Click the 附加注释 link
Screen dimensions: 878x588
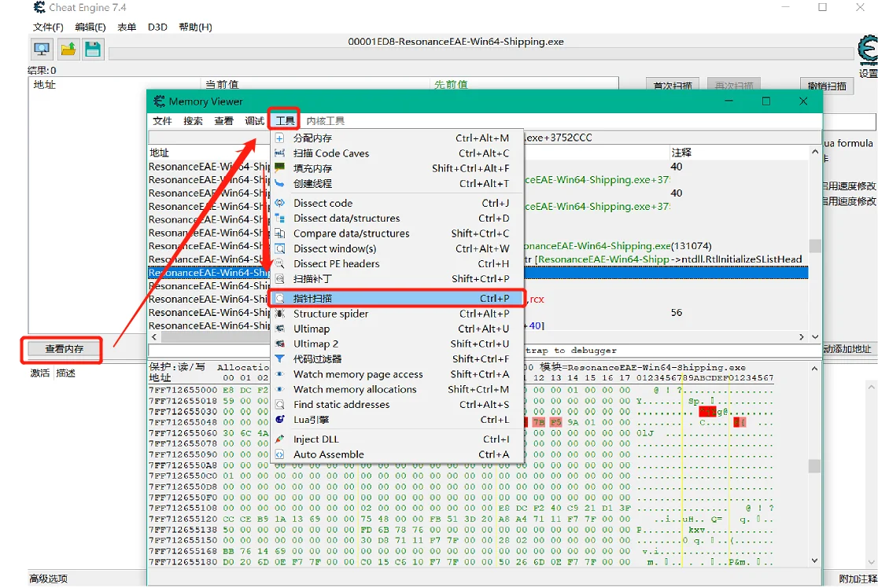(858, 579)
